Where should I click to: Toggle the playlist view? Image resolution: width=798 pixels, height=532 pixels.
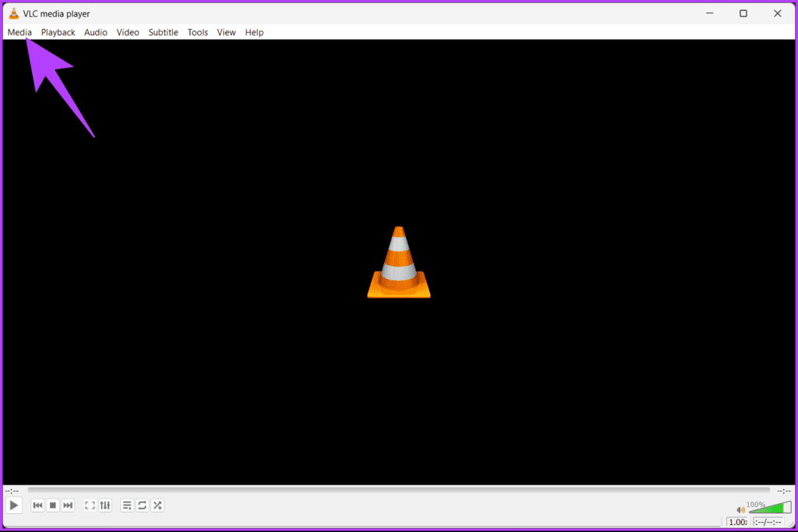[x=127, y=506]
